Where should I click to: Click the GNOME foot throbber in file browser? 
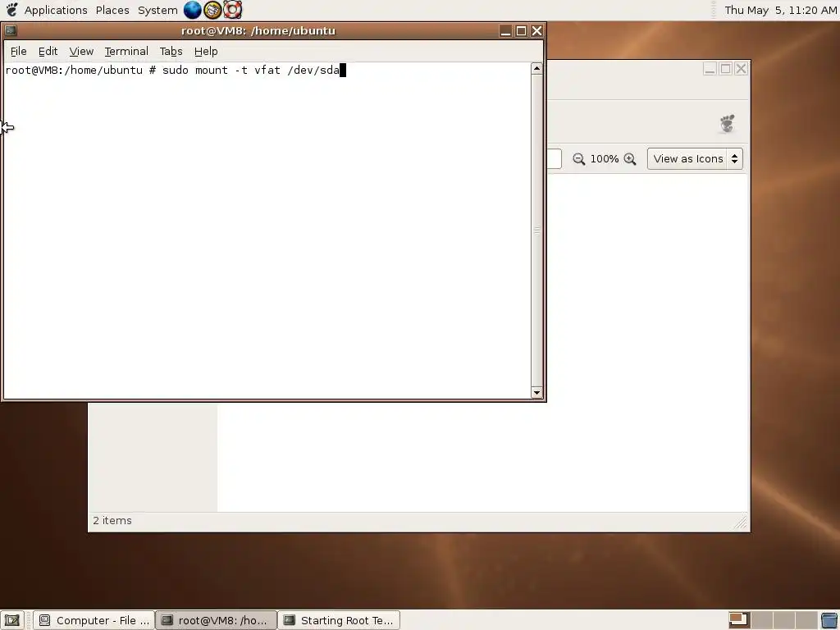click(x=727, y=124)
